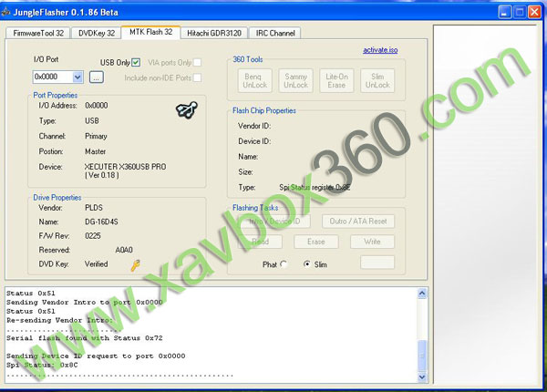The image size is (547, 392).
Task: Click the 'Spi Status: 0x8C' log line
Action: (x=42, y=365)
